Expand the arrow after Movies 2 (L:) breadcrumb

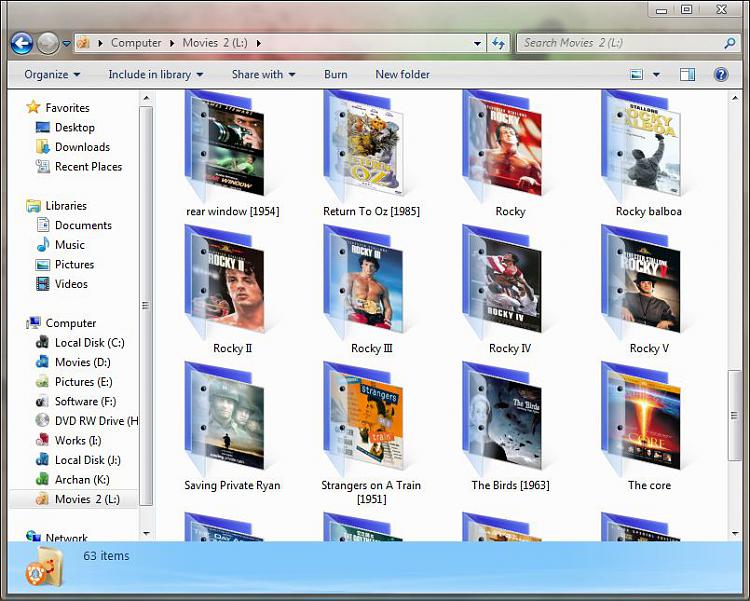[x=259, y=43]
